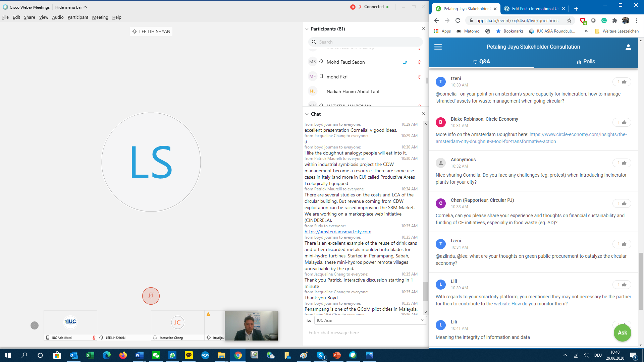Screen dimensions: 644x362
Task: Click the chat panel vertical scrollbar
Action: (425, 291)
